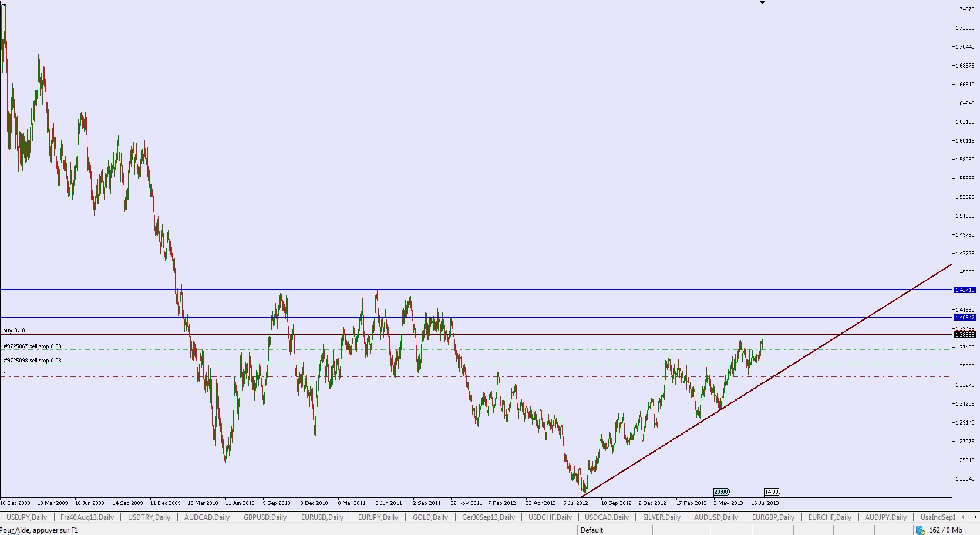Viewport: 980px width, 535px height.
Task: Click the '#9725067 sell stop 0.03' order label
Action: coord(32,346)
